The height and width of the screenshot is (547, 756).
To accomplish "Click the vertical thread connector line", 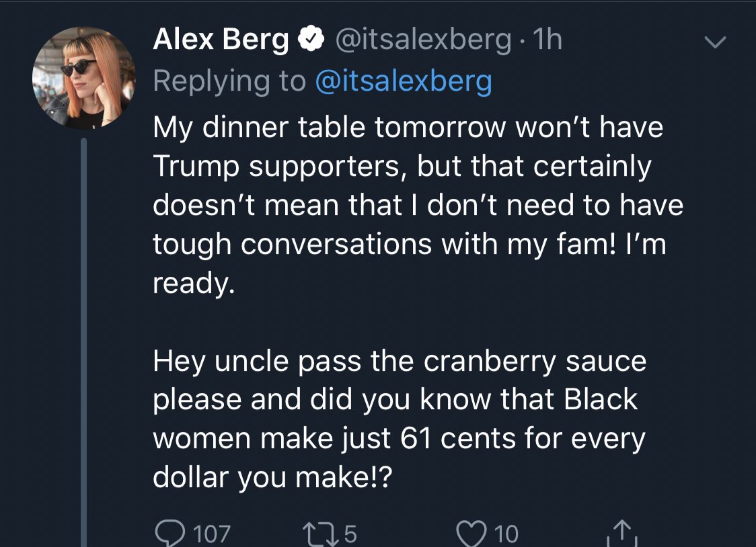I will tap(83, 336).
